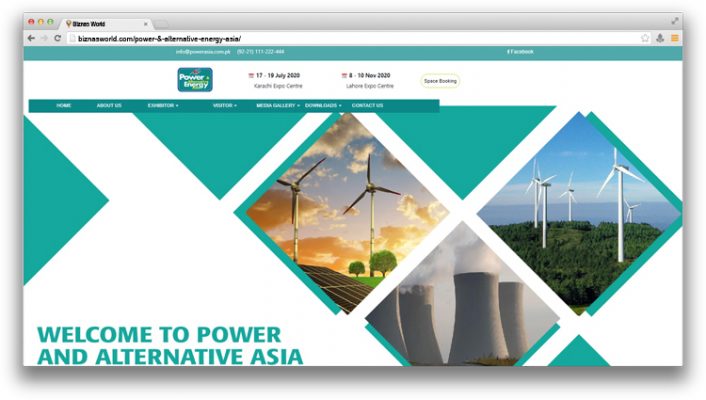This screenshot has width=706, height=400.
Task: Open the HOME menu item
Action: 64,105
